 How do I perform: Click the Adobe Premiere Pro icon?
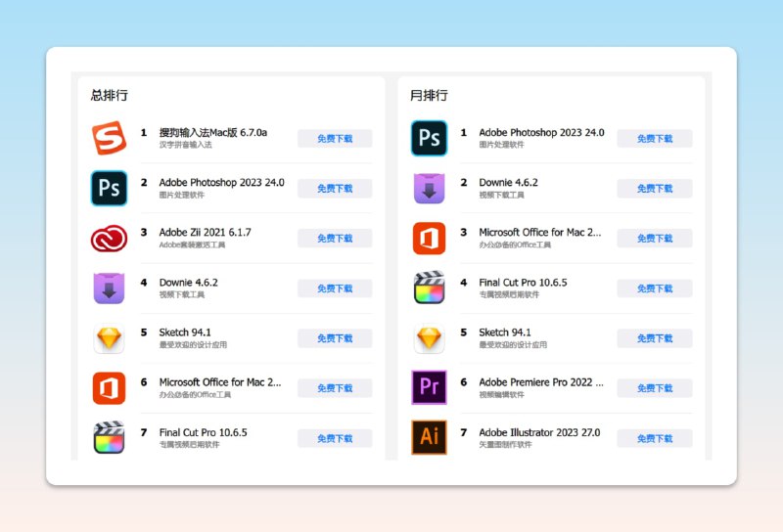429,388
